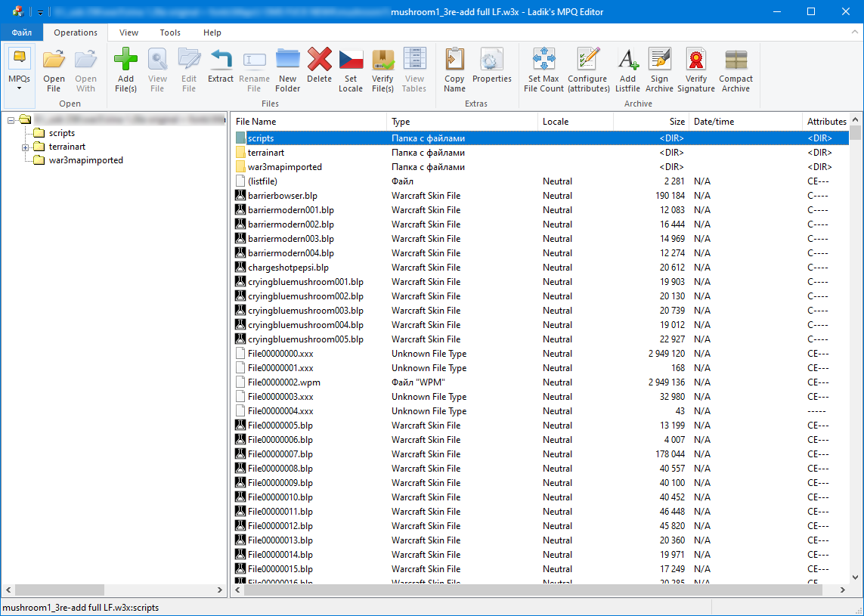864x616 pixels.
Task: Click the Verify File(s) icon
Action: (x=382, y=59)
